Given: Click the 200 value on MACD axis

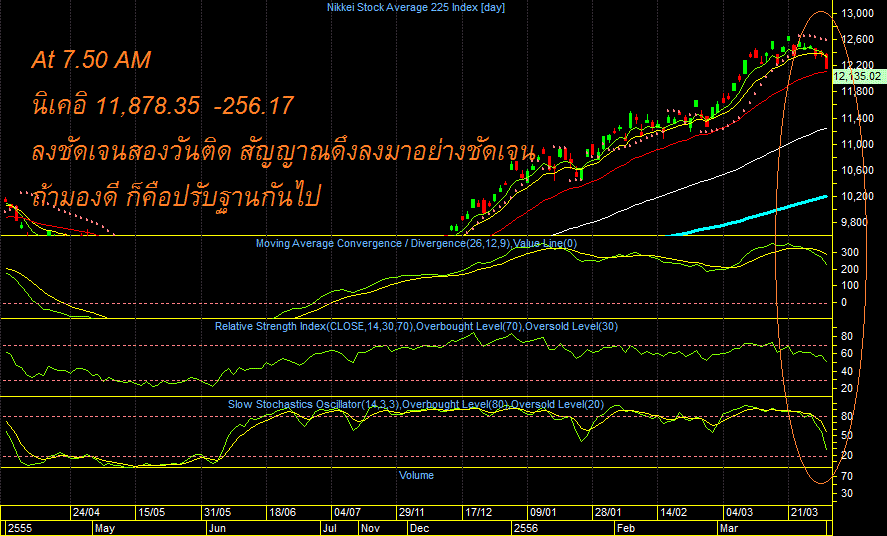Looking at the screenshot, I should (x=850, y=269).
